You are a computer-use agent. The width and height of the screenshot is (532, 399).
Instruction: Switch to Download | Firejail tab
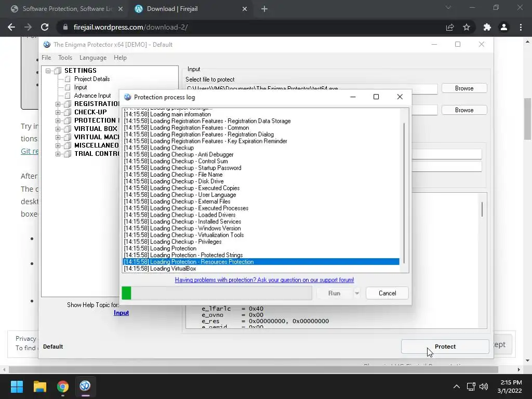[191, 9]
